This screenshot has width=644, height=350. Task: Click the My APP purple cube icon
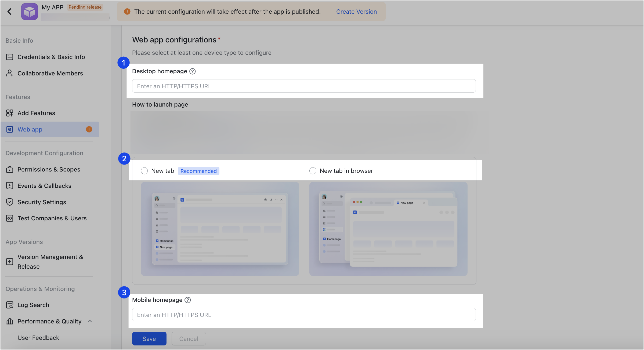coord(30,12)
